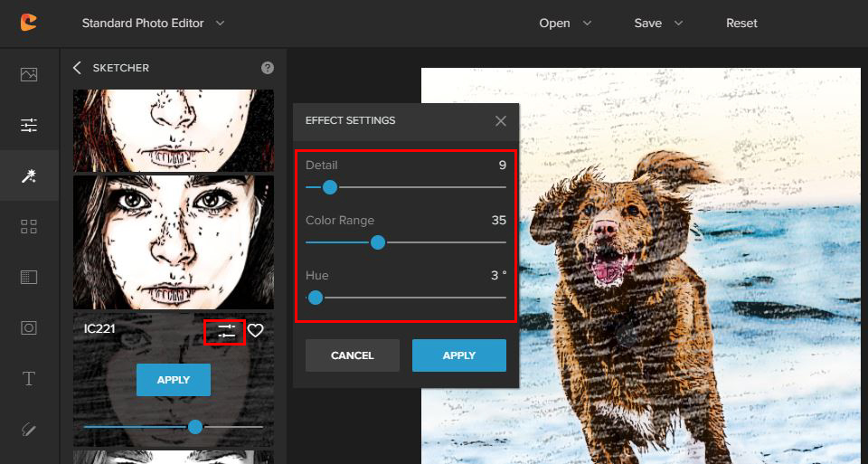Click the Effects magic wand icon
This screenshot has height=464, width=868.
pos(29,175)
